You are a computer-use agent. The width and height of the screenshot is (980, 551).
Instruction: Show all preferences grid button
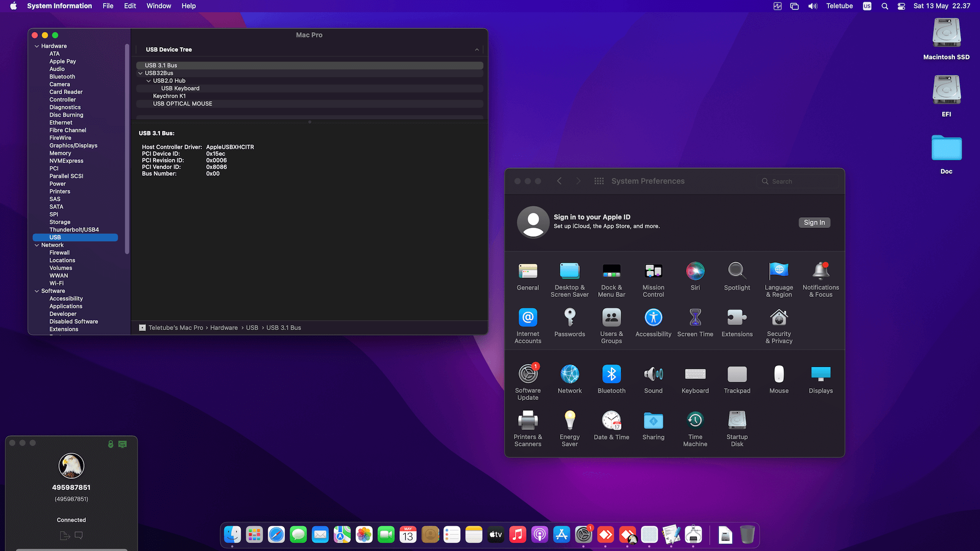click(x=599, y=181)
